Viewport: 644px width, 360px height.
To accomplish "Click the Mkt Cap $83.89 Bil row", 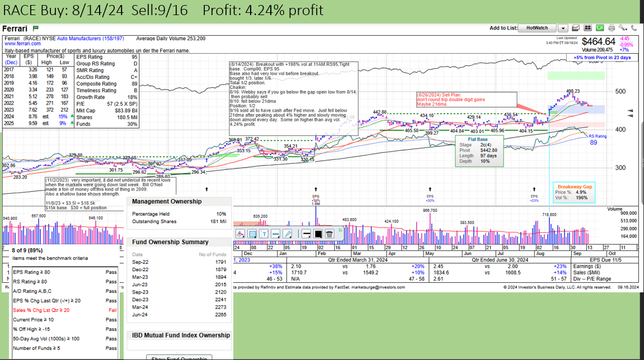I will (107, 111).
